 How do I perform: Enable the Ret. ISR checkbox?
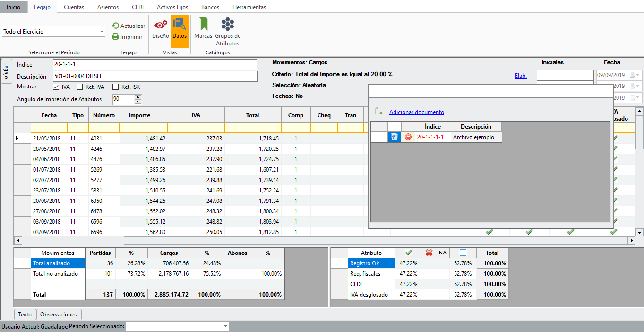[115, 87]
